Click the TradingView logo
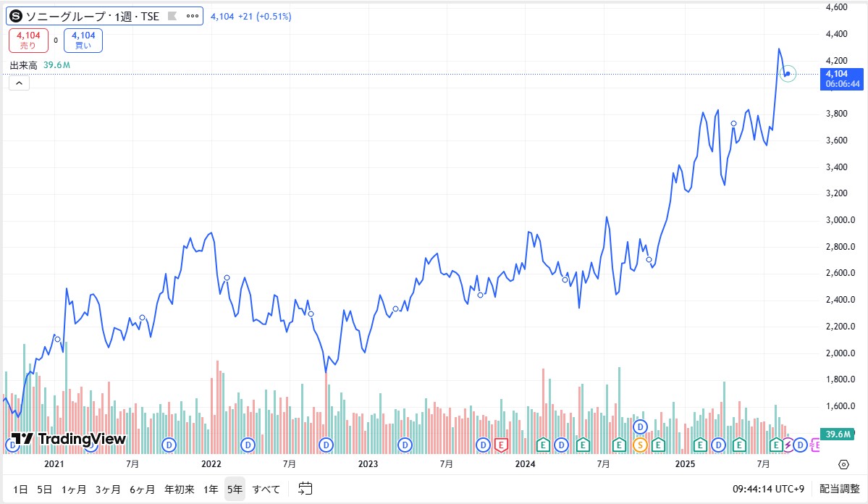Screen dimensions: 868x504 [69, 439]
